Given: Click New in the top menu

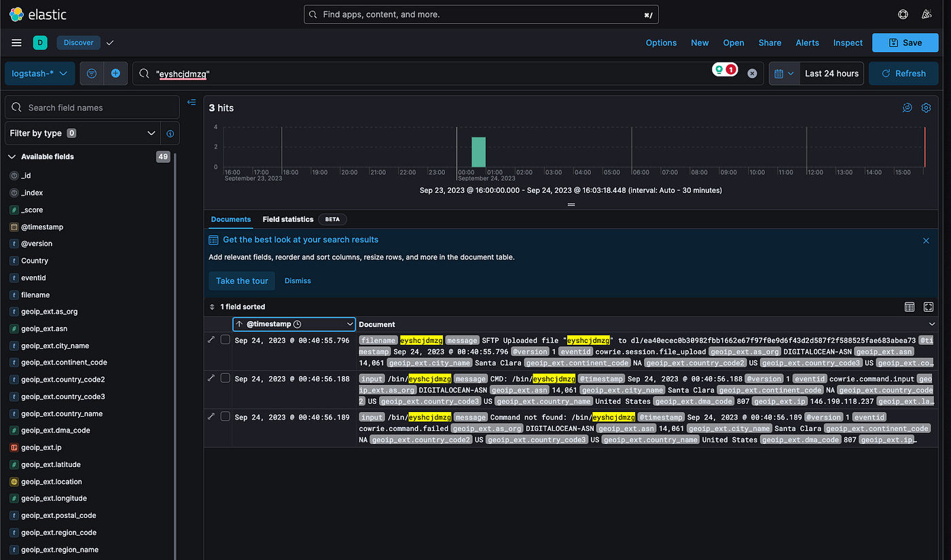Looking at the screenshot, I should point(700,43).
